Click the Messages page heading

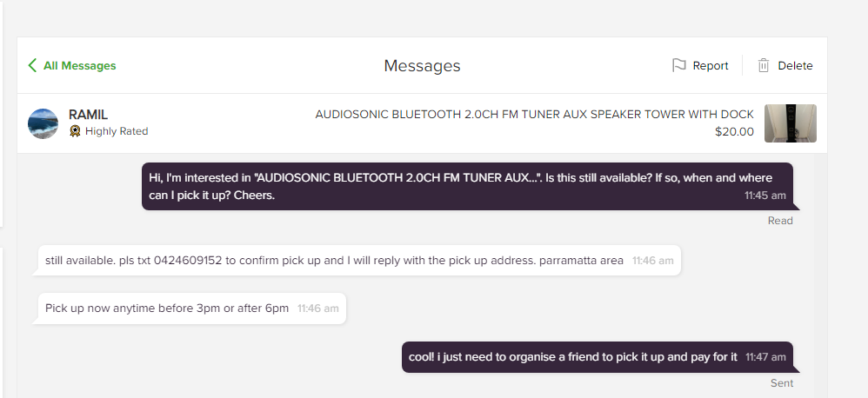click(x=422, y=65)
